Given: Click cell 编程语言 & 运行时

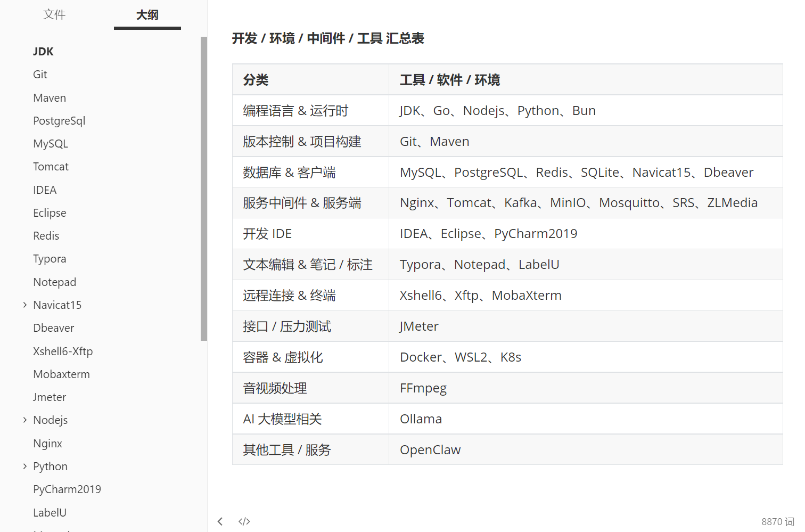Looking at the screenshot, I should [311, 111].
